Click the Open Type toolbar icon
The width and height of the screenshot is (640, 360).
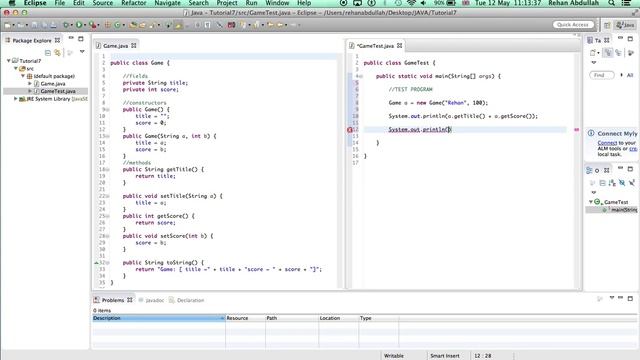tap(132, 25)
